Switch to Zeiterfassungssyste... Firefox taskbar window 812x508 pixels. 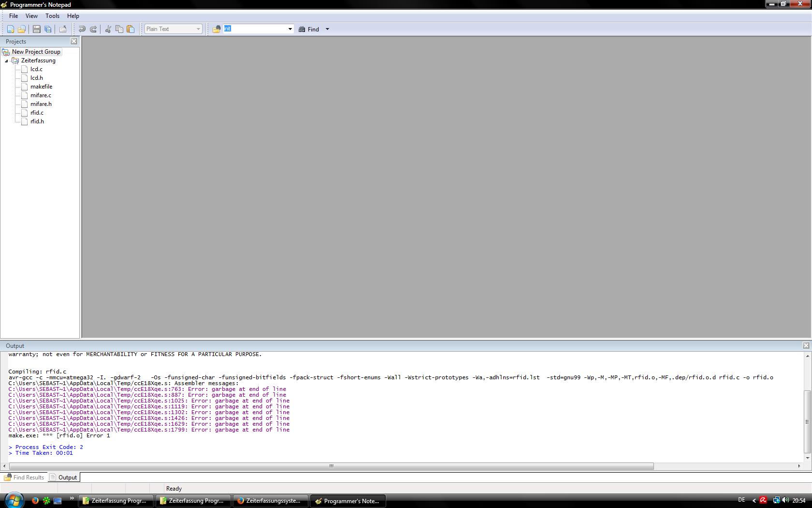tap(270, 501)
